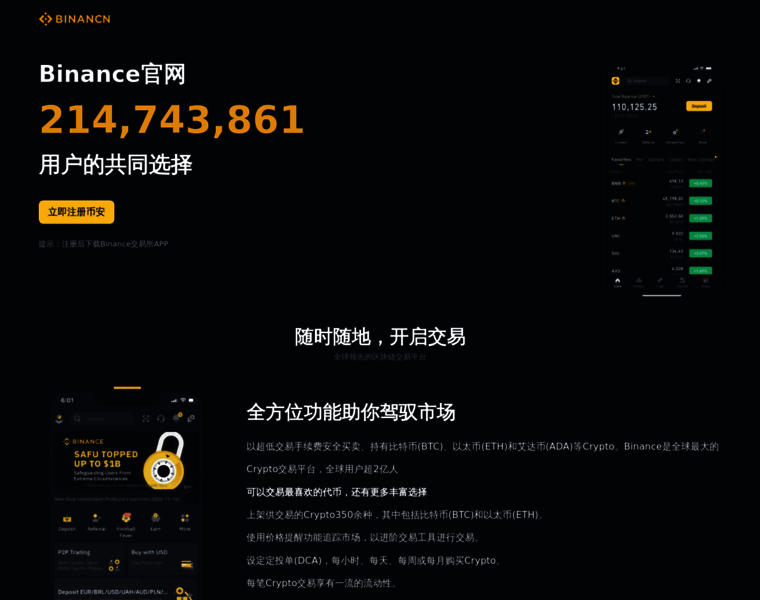This screenshot has width=760, height=600.
Task: Click the scan QR icon in the right phone mockup
Action: point(678,81)
